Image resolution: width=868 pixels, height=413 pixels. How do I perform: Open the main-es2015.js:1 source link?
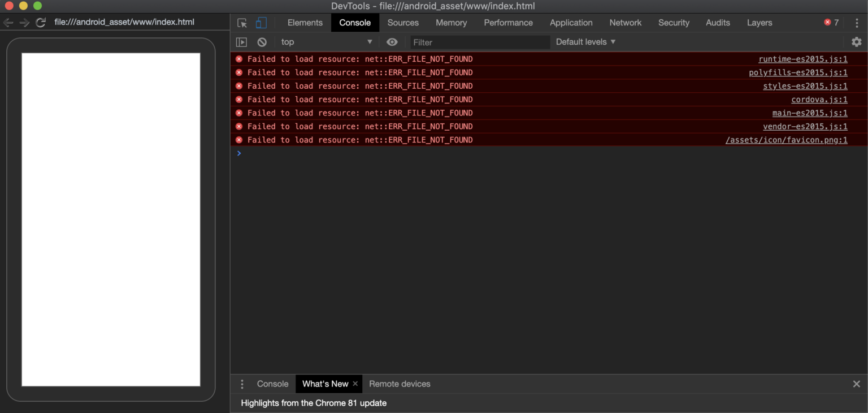810,113
